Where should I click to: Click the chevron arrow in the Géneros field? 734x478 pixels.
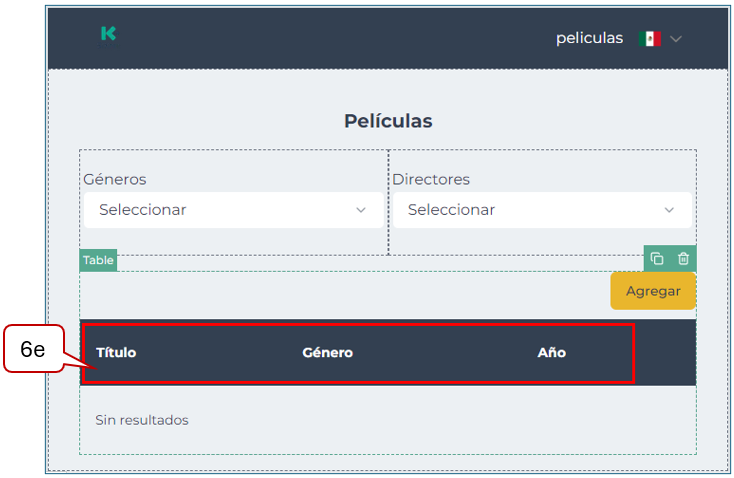click(361, 210)
